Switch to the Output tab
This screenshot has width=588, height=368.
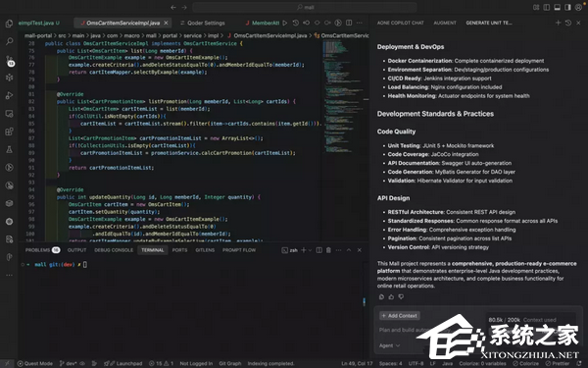click(76, 250)
